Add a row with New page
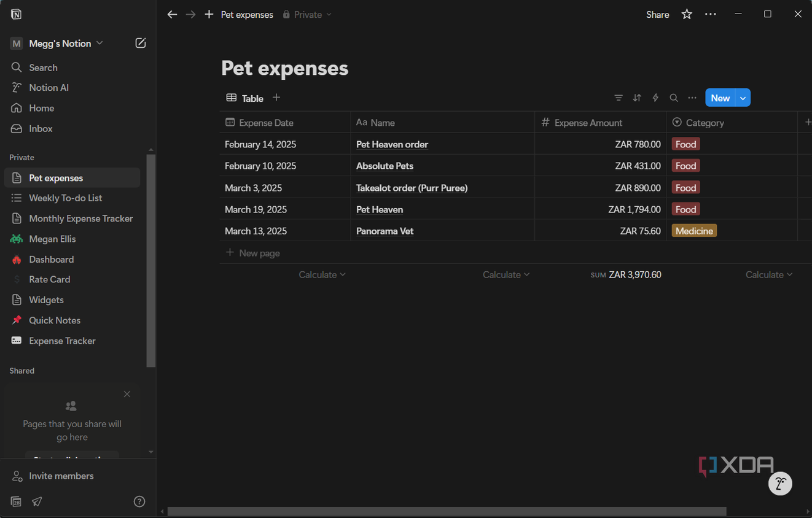The width and height of the screenshot is (812, 518). click(253, 253)
